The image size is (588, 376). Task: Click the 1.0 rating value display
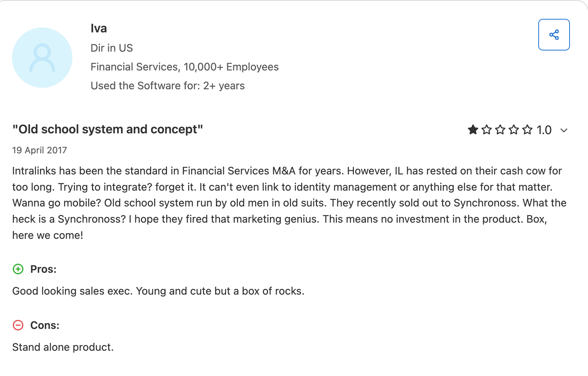[x=544, y=130]
